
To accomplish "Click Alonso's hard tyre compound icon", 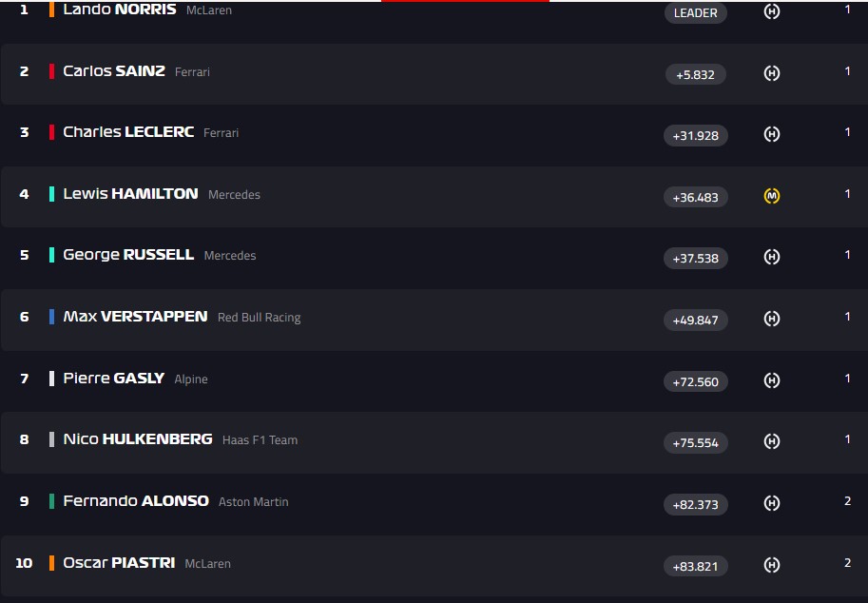I will point(772,503).
